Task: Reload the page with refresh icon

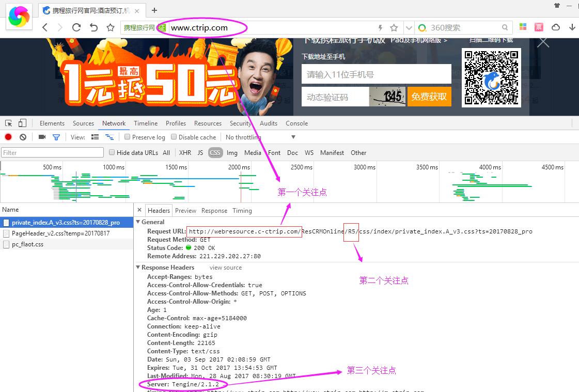Action: click(x=76, y=27)
